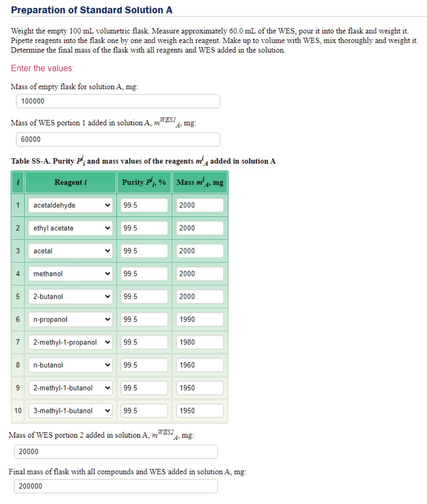Image resolution: width=427 pixels, height=504 pixels.
Task: Open the n-butanol reagent dropdown
Action: coord(70,365)
